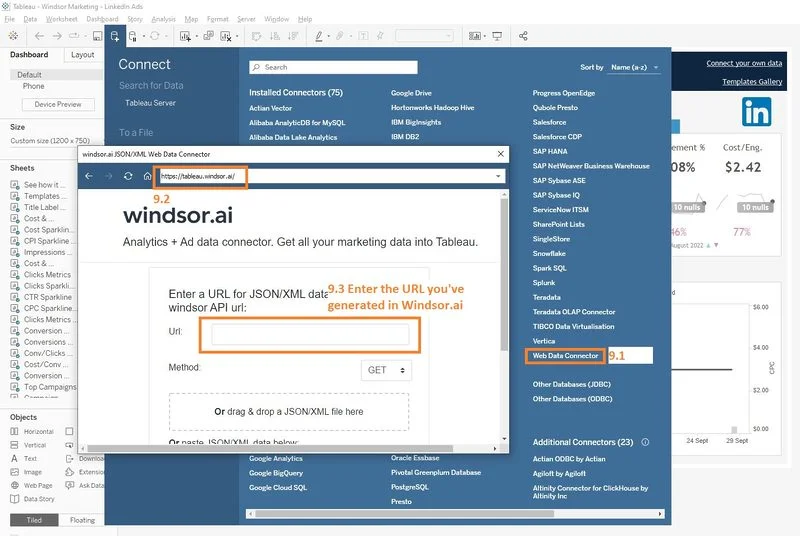Select the Web Page object icon

(14, 485)
